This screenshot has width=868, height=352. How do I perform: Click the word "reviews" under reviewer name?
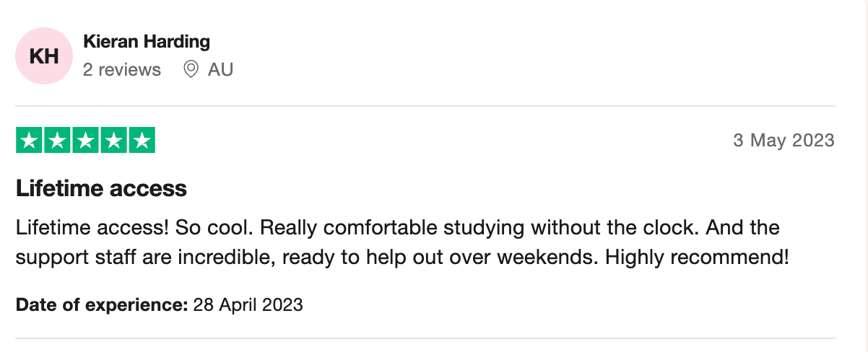[130, 69]
